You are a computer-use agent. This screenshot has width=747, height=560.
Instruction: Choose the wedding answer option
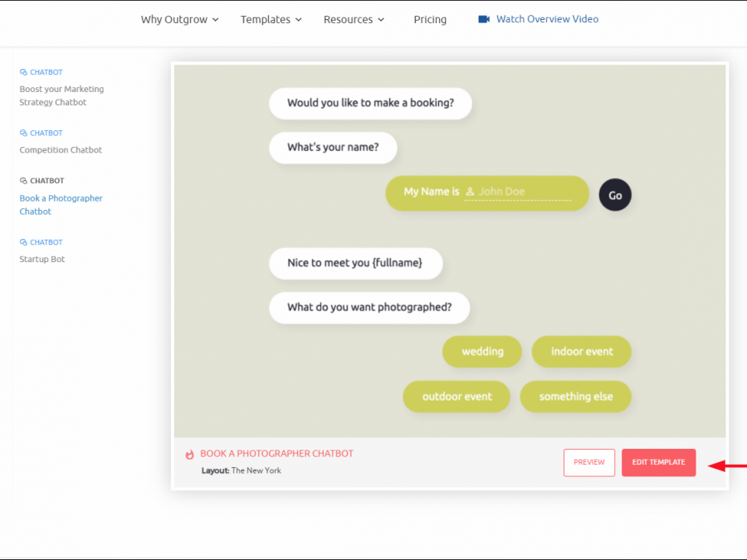[x=482, y=352]
